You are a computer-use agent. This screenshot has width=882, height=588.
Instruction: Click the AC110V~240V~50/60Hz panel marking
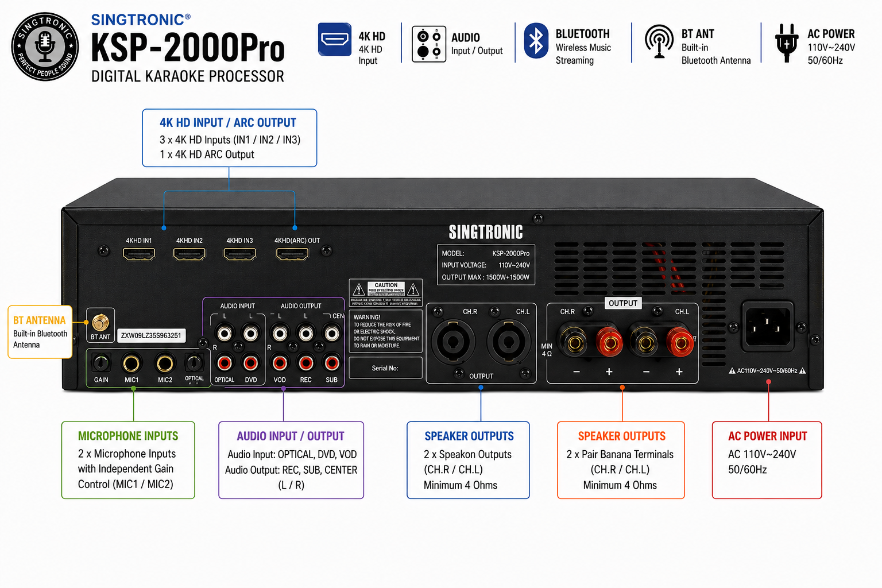pos(767,371)
